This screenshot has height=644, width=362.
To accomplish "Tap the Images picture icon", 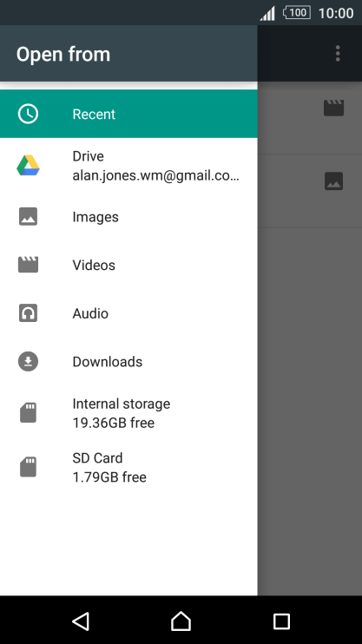I will pyautogui.click(x=28, y=216).
